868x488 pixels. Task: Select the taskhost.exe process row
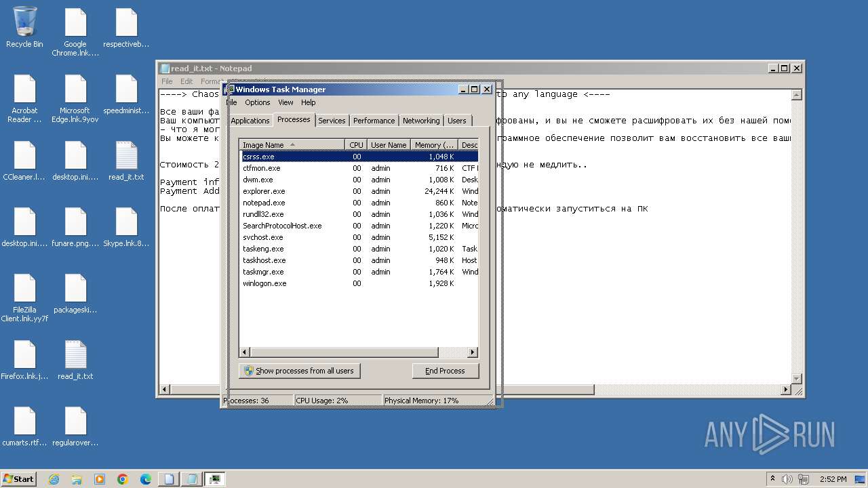[359, 260]
